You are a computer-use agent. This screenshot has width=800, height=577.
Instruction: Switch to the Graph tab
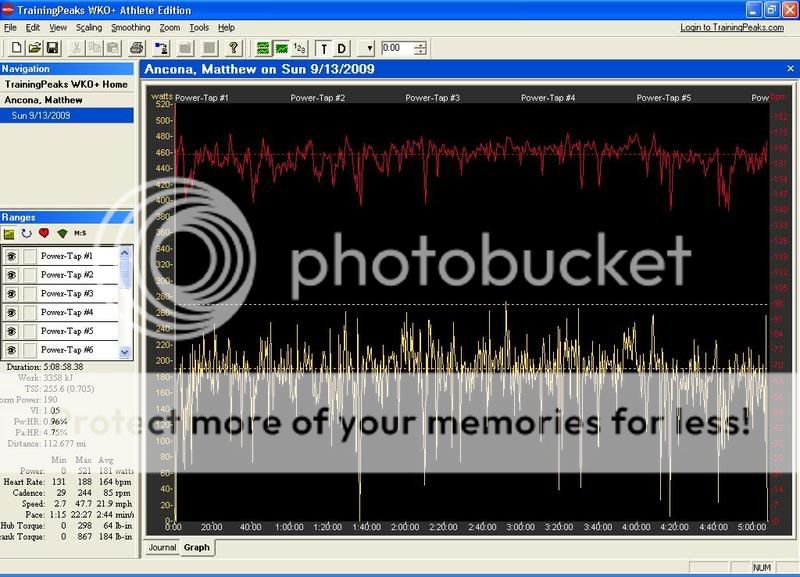point(197,547)
